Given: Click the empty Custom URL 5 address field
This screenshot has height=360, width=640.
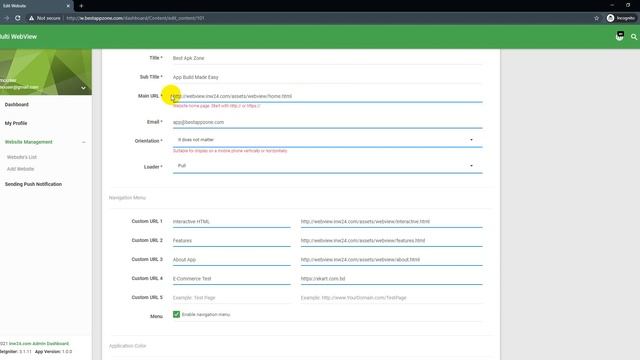Looking at the screenshot, I should click(391, 298).
